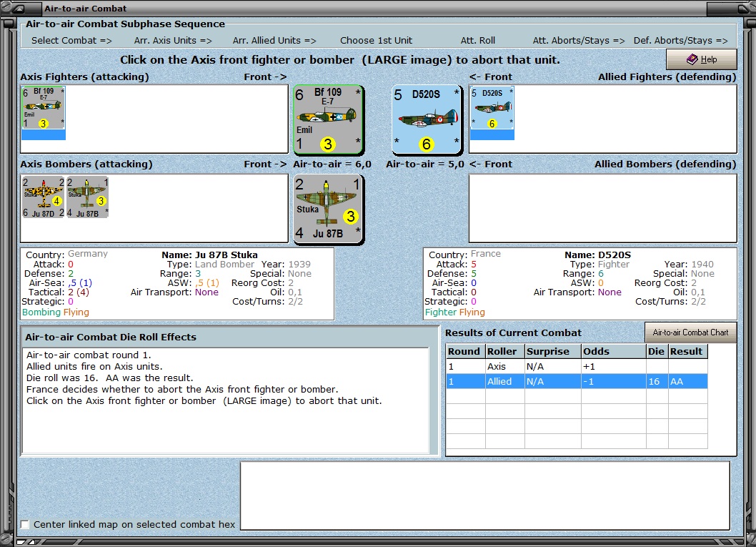The width and height of the screenshot is (756, 547).
Task: Click the '+1' odds cell
Action: 614,367
